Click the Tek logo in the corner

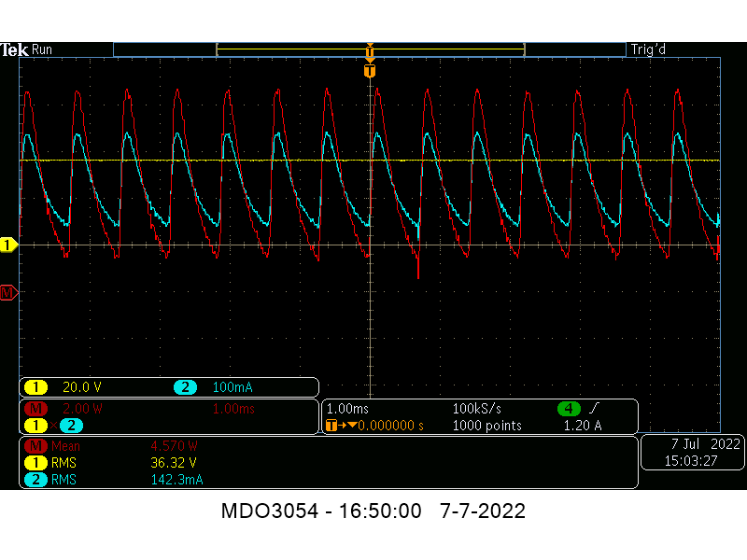point(14,50)
